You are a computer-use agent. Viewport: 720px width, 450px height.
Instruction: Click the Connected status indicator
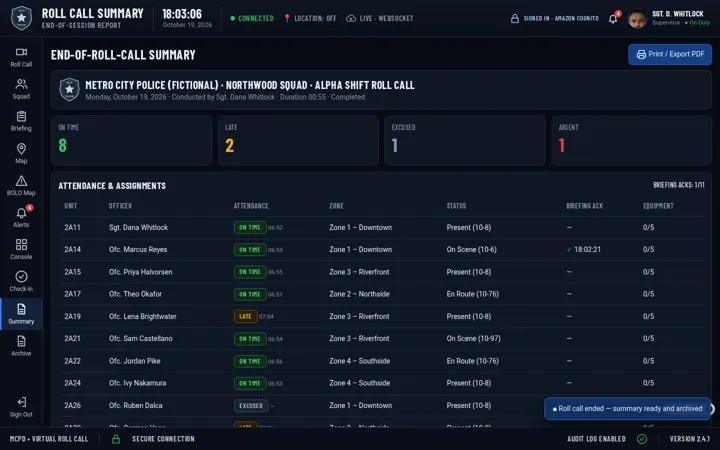252,18
